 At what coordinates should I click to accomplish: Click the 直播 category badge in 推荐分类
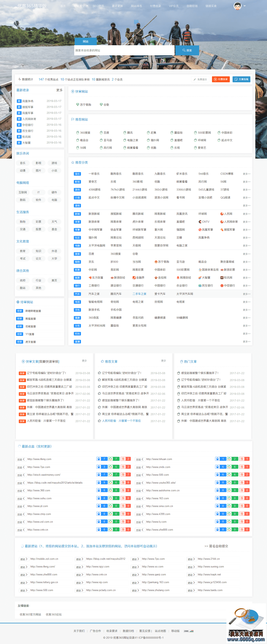coord(77,341)
